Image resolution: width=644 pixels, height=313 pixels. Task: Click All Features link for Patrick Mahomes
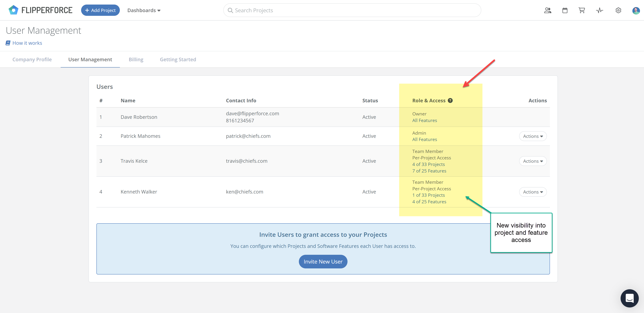click(425, 140)
